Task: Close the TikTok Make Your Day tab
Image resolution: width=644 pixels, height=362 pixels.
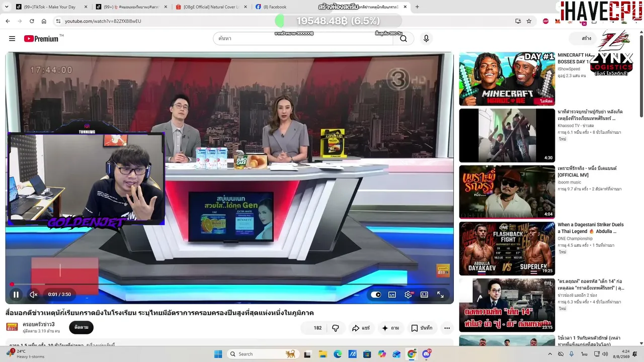Action: pos(86,7)
